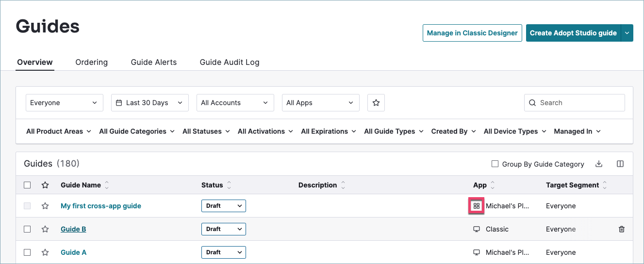Viewport: 644px width, 264px height.
Task: Open the manage columns icon
Action: [620, 164]
